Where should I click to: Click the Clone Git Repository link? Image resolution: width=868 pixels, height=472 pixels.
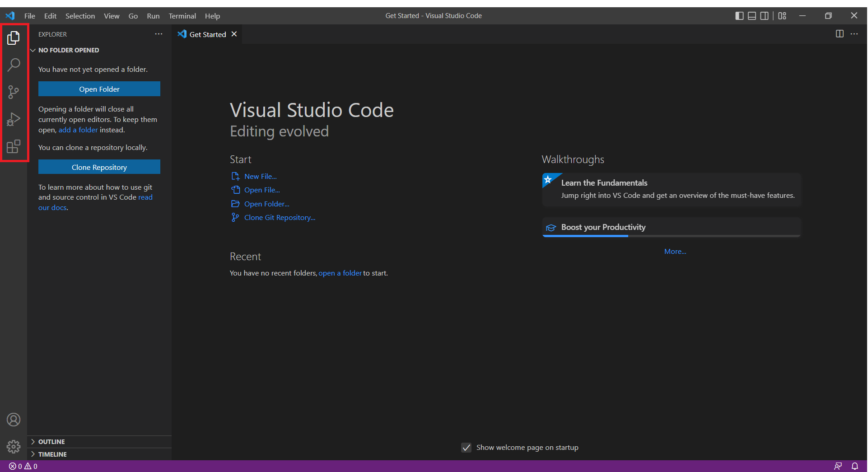[280, 218]
